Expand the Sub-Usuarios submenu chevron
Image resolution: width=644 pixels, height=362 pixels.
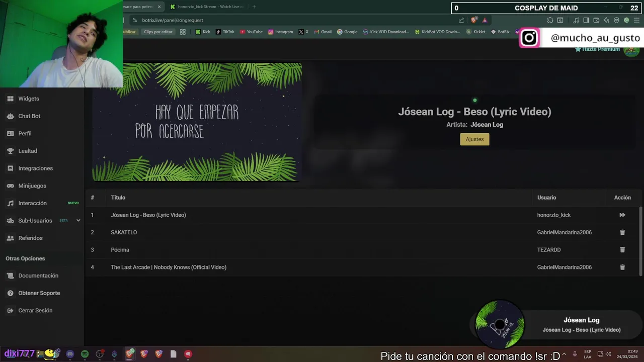coord(78,220)
